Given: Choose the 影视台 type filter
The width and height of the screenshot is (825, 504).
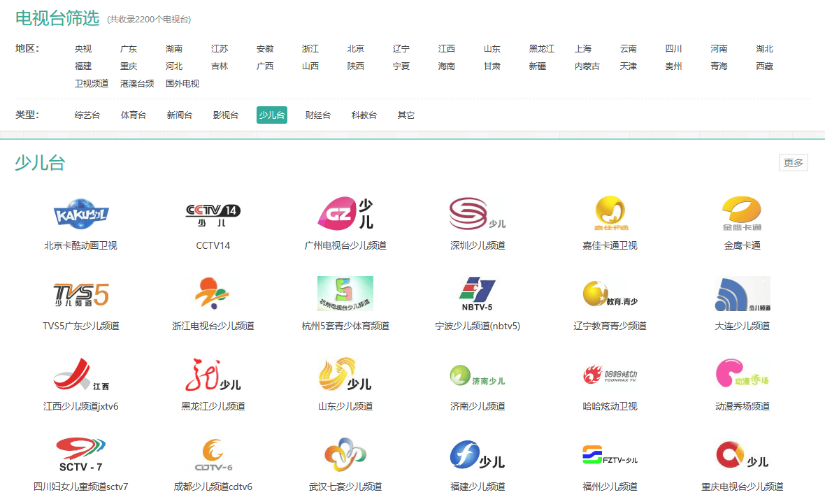Looking at the screenshot, I should [226, 115].
